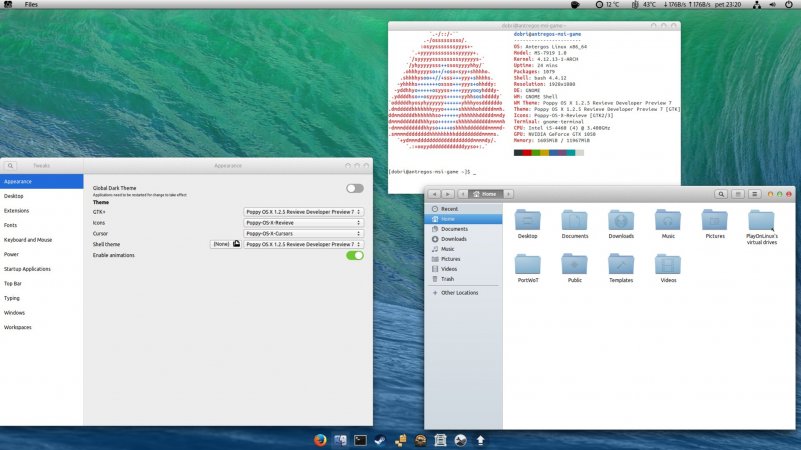Select Top Bar in Tweaks sidebar

coord(41,283)
